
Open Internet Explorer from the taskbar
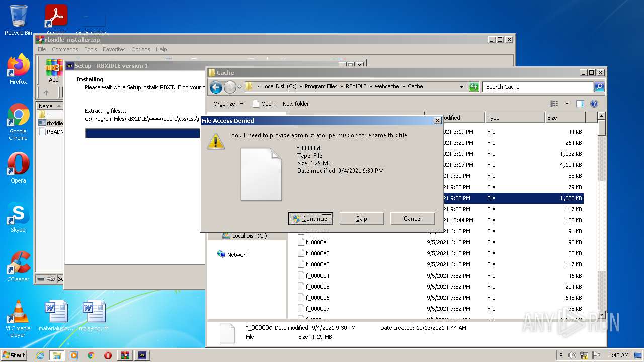pos(40,355)
